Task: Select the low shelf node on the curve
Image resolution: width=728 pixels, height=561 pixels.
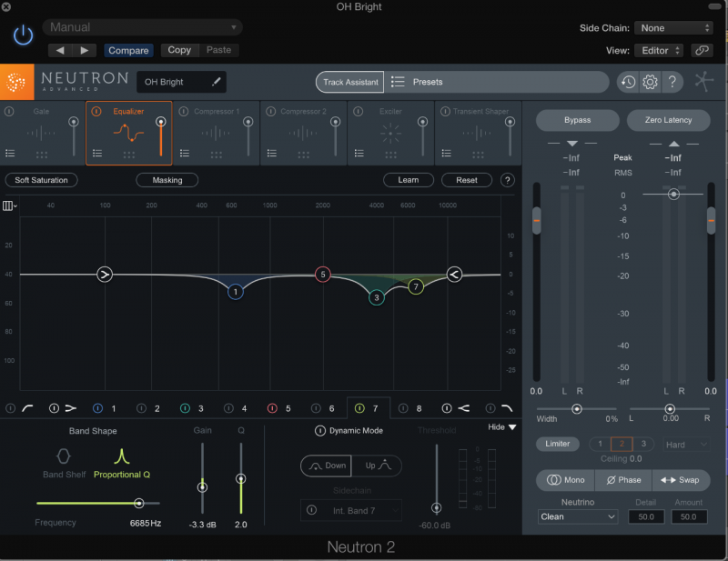Action: (105, 275)
